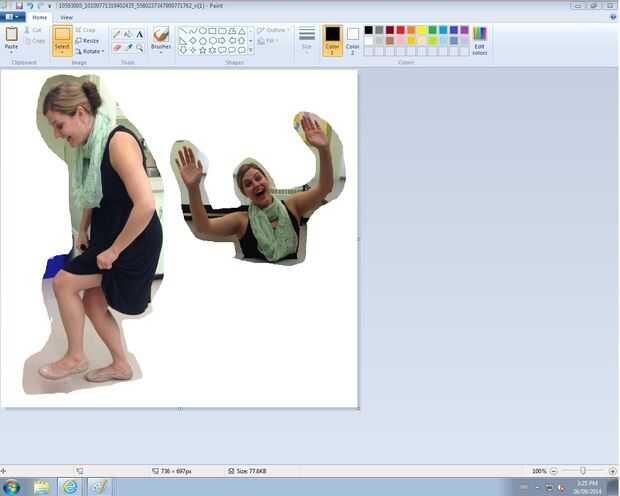Pick the black color swatch

pyautogui.click(x=369, y=30)
